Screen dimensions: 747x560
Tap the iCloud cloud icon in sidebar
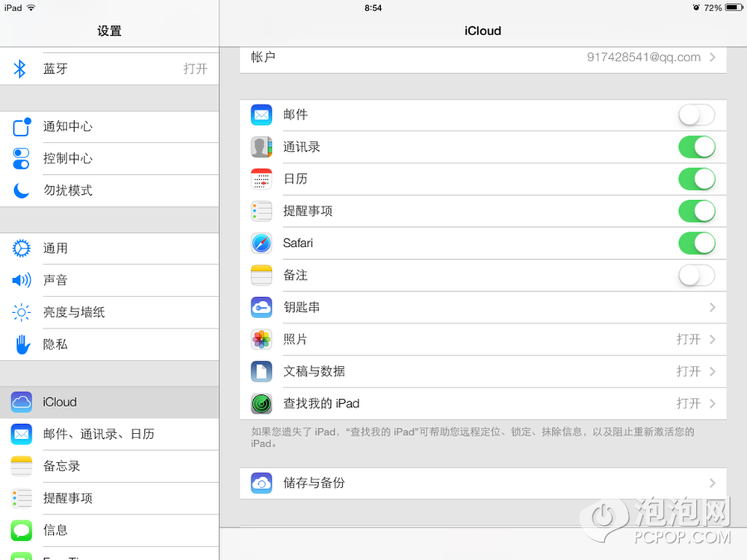coord(22,402)
